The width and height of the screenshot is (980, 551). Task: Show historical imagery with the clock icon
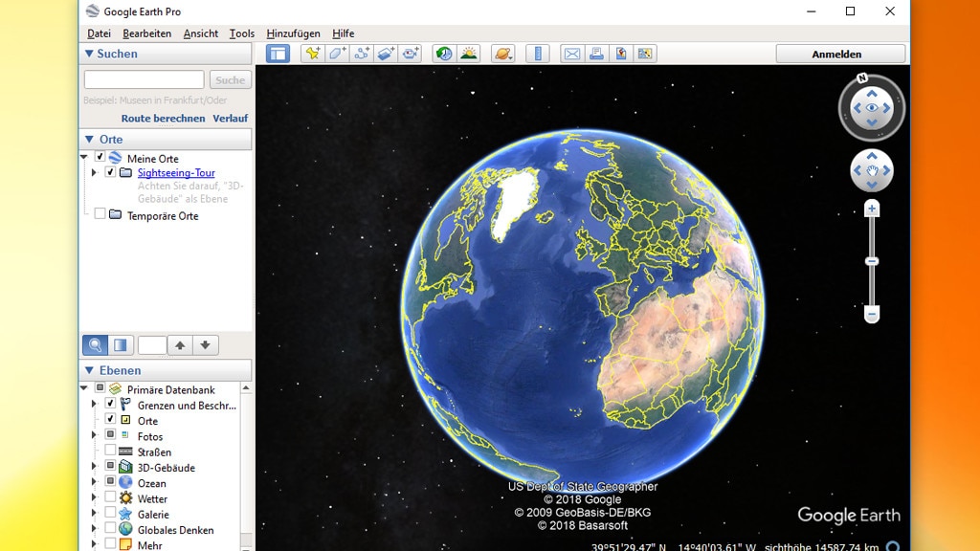pos(443,54)
